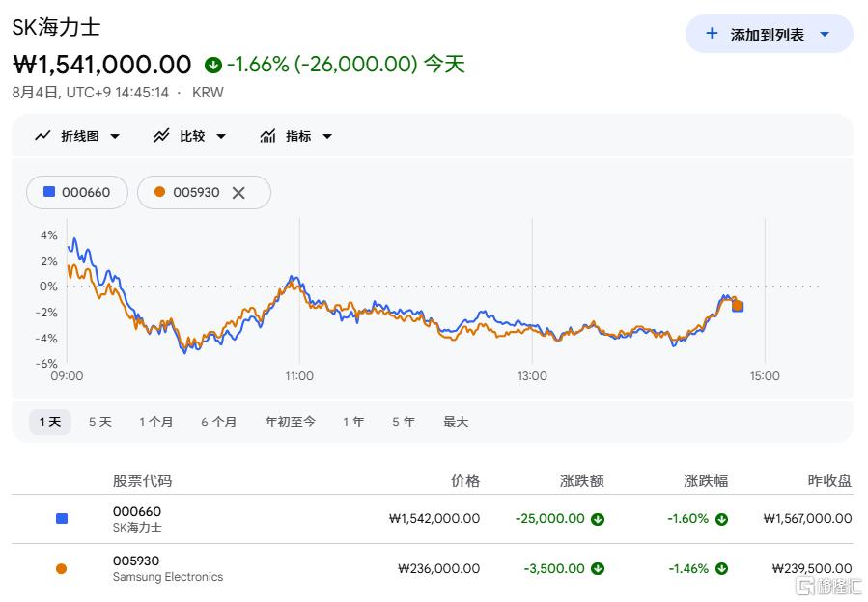This screenshot has height=602, width=868.
Task: Click the SK海力士 page title
Action: tap(56, 27)
